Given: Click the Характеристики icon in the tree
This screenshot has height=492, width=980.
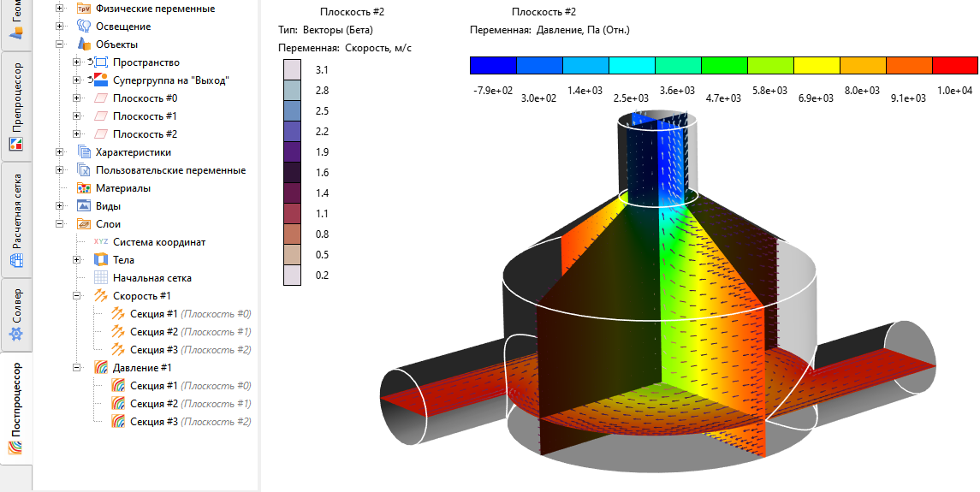Looking at the screenshot, I should coord(85,152).
